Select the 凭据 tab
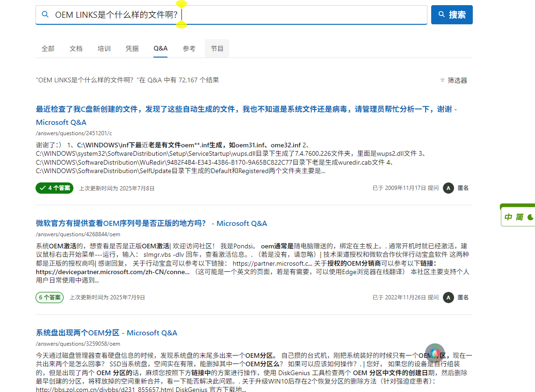The width and height of the screenshot is (535, 392). pos(132,49)
